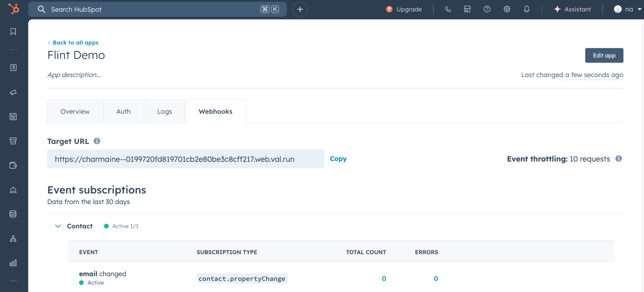644x292 pixels.
Task: Open the Service bell sidebar icon
Action: pos(13,190)
